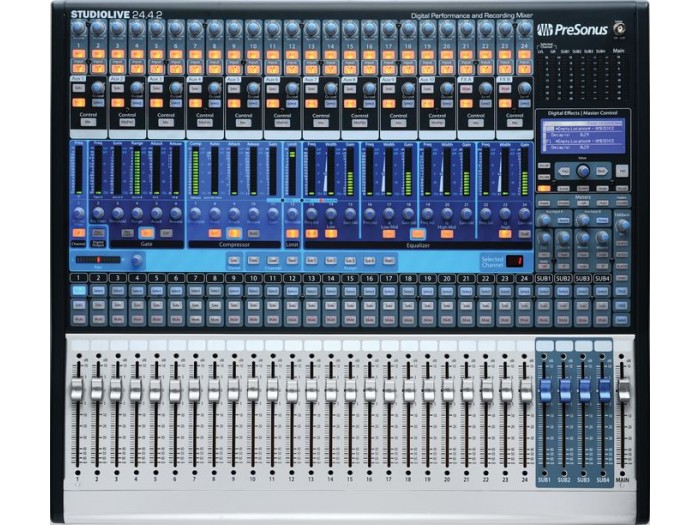Click the Gate Range encoder knob

tap(137, 213)
